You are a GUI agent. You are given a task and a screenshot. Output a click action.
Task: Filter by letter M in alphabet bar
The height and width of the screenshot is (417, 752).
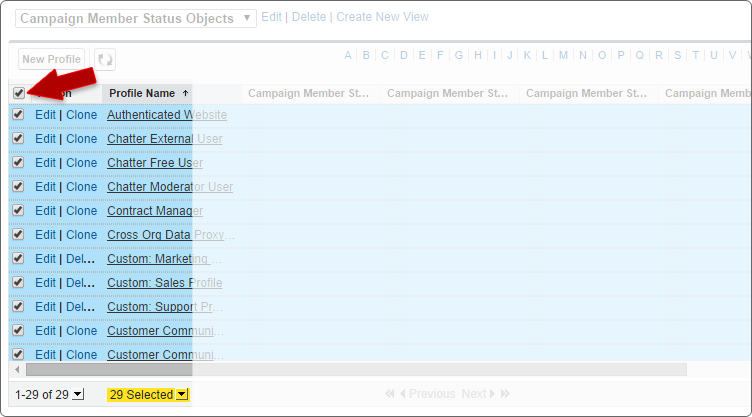coord(564,55)
